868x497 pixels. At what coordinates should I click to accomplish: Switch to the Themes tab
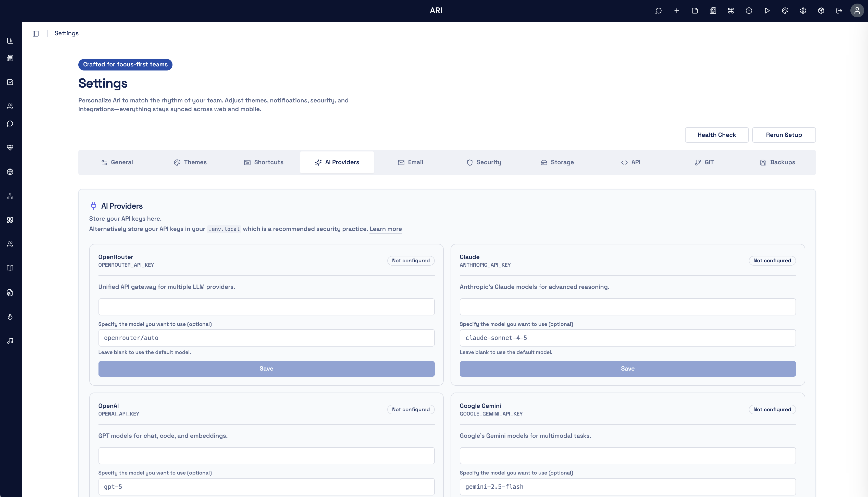pos(190,162)
